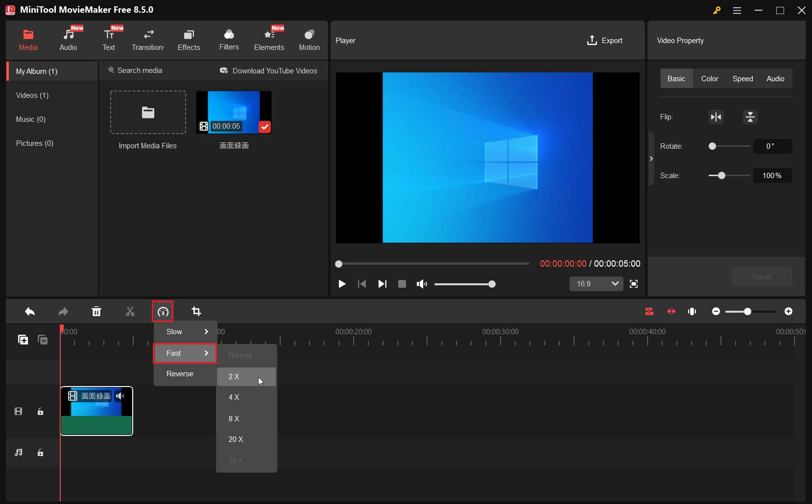Open the 16:9 aspect ratio dropdown
Viewport: 812px width, 504px height.
click(x=597, y=284)
